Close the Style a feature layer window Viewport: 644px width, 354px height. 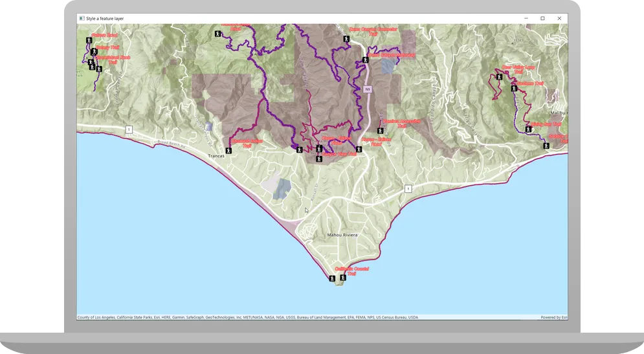(559, 19)
